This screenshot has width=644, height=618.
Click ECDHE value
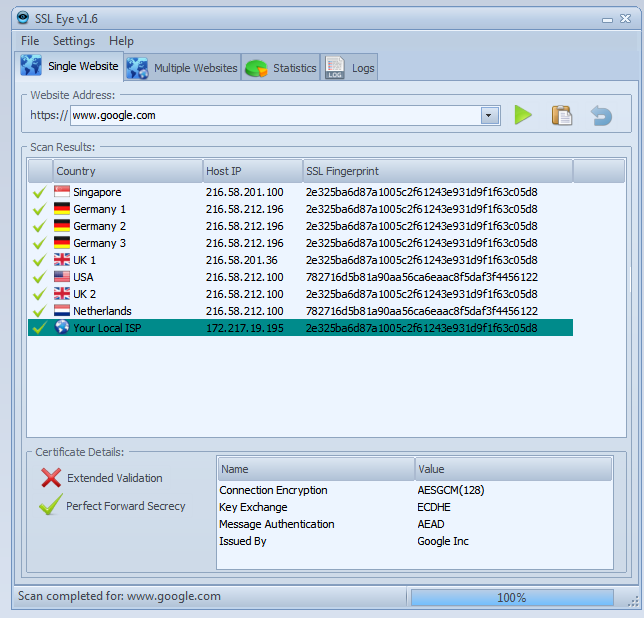434,507
